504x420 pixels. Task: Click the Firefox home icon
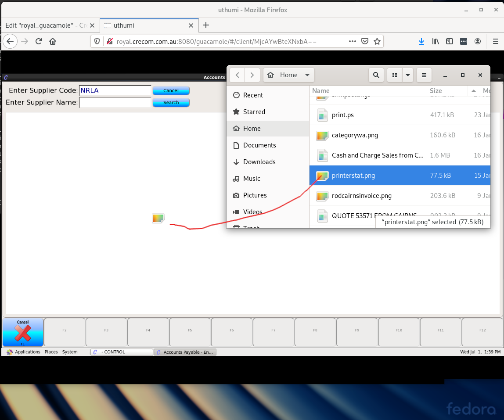pyautogui.click(x=53, y=41)
